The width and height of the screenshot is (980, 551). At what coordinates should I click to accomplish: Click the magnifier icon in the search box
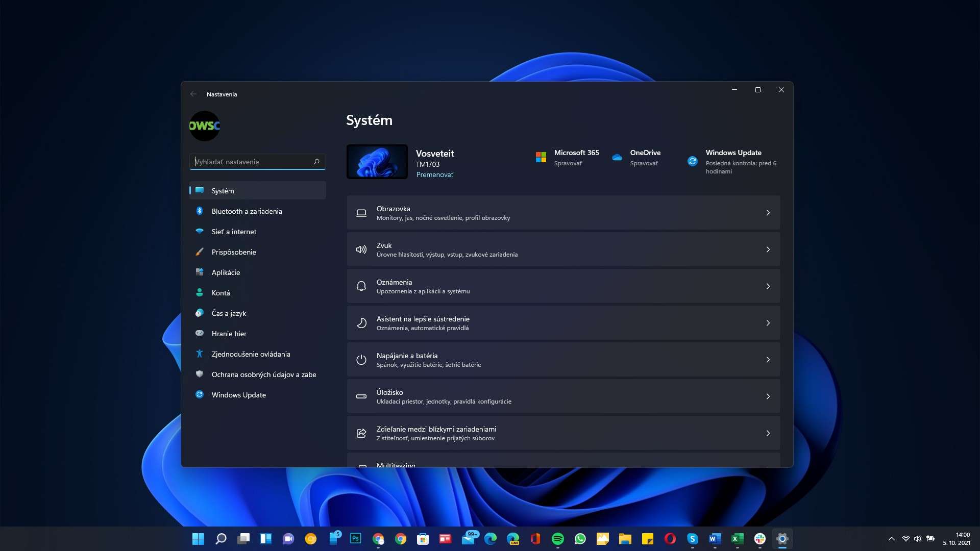[x=316, y=162]
